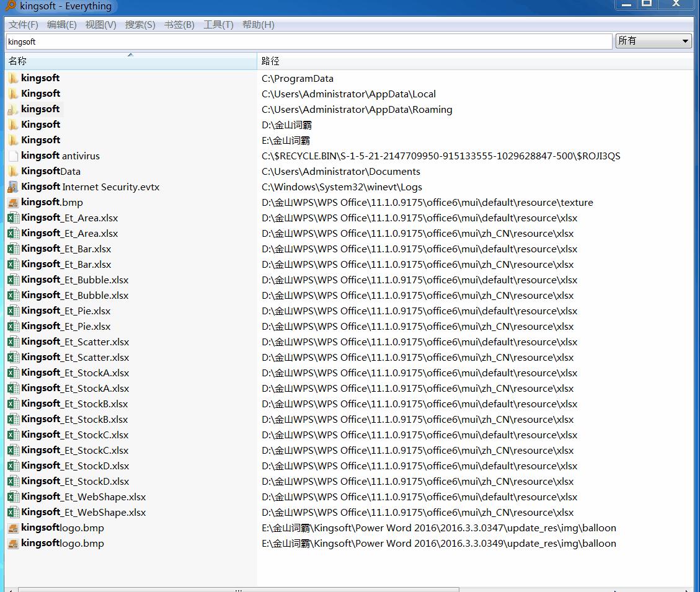This screenshot has height=592, width=700.
Task: Click Excel icon of Kingsoft_Et_Scatter.xlsx in mui\zh_CN
Action: point(14,357)
